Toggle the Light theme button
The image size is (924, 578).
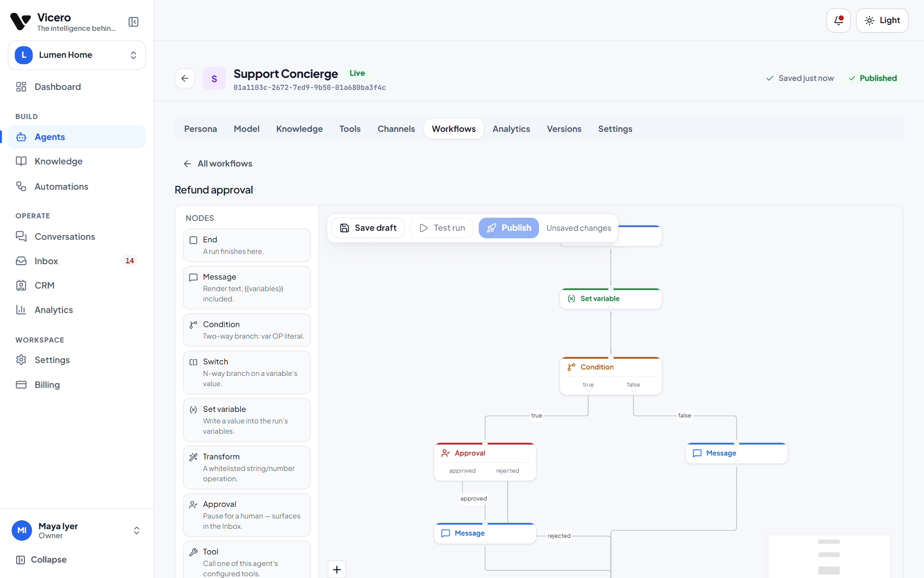pos(882,21)
